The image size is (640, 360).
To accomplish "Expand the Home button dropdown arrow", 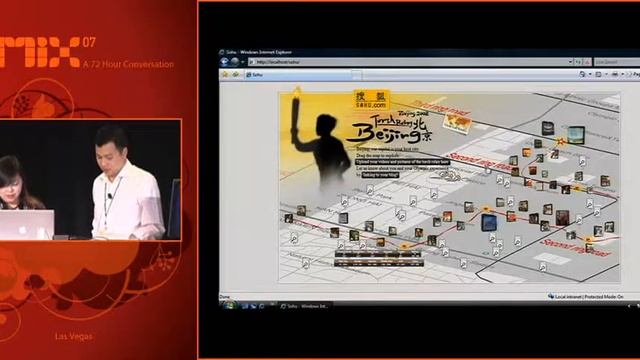I will click(590, 74).
